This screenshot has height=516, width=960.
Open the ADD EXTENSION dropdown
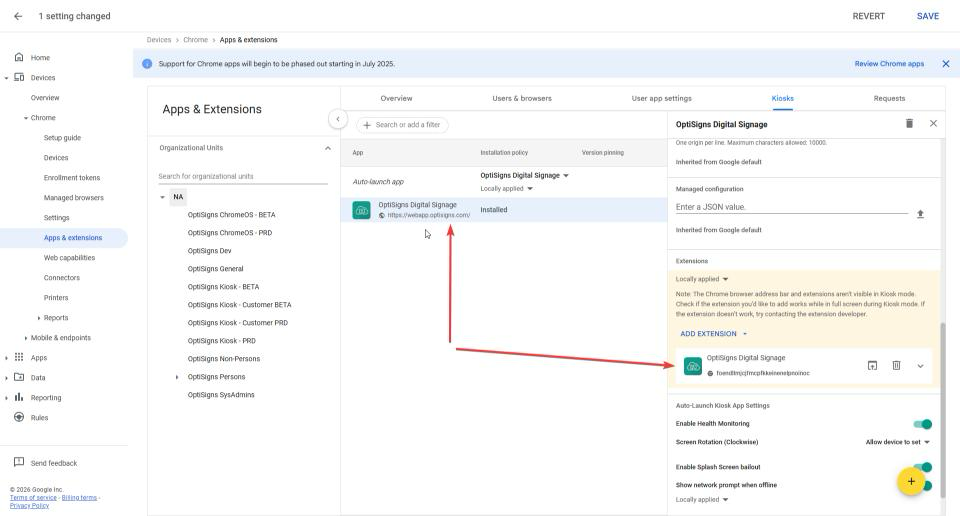coord(713,334)
